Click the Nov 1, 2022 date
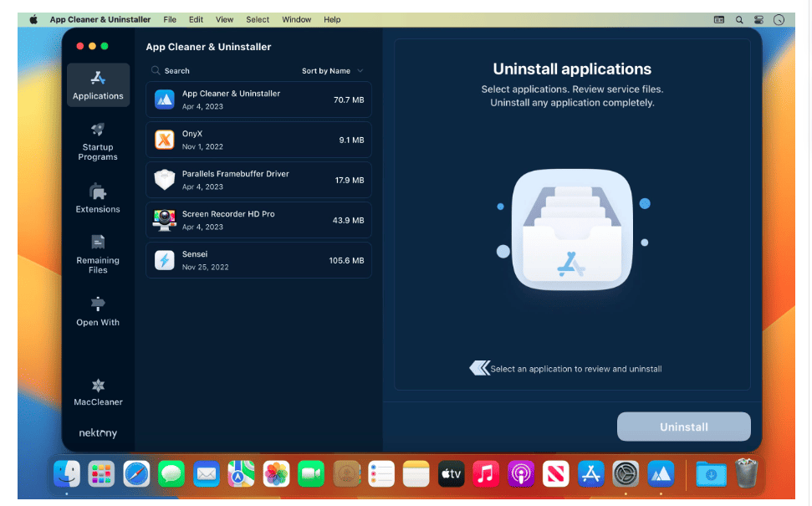The width and height of the screenshot is (812, 506). (202, 146)
